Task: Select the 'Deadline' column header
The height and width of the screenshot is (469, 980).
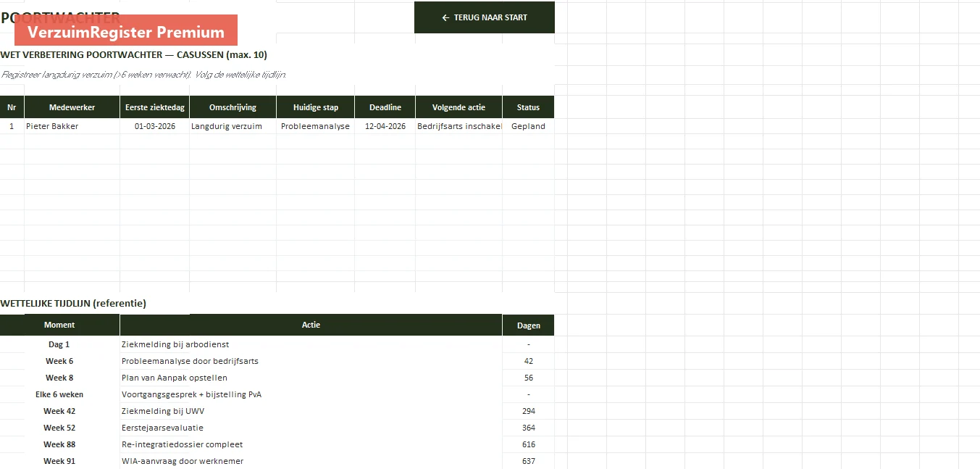Action: pos(385,107)
